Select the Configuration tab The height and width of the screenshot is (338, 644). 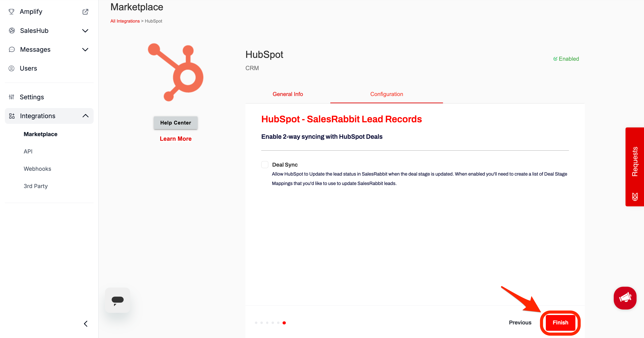[x=386, y=94]
